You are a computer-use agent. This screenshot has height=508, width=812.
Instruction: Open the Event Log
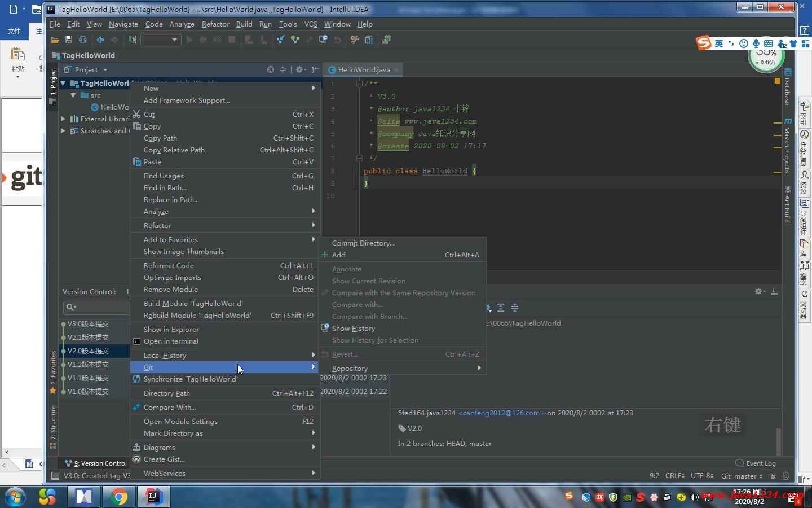756,463
